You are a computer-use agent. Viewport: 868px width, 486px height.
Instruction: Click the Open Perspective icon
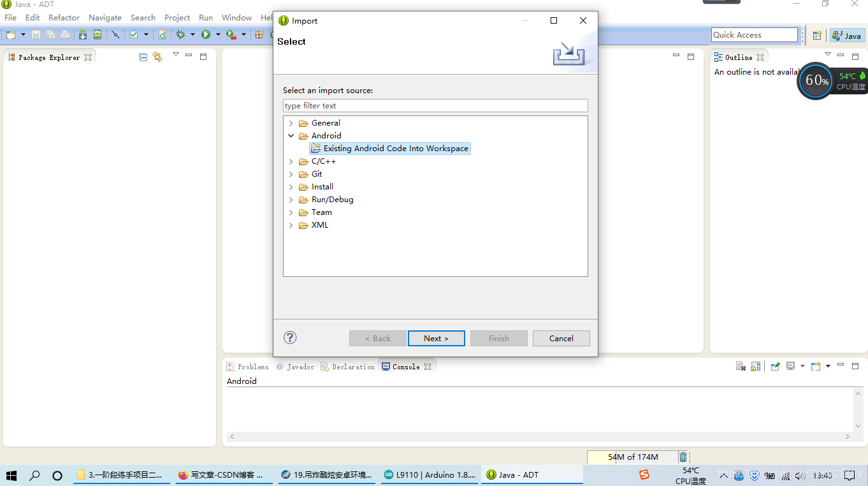click(817, 35)
